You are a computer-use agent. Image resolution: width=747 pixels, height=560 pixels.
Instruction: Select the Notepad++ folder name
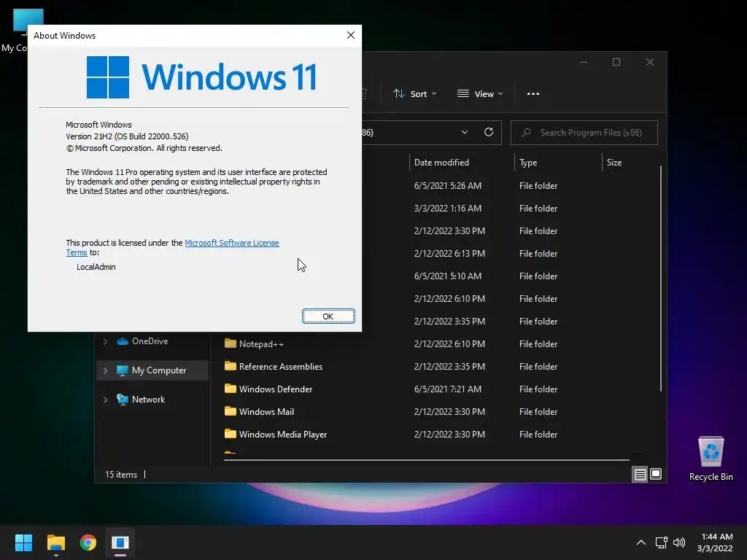[261, 344]
